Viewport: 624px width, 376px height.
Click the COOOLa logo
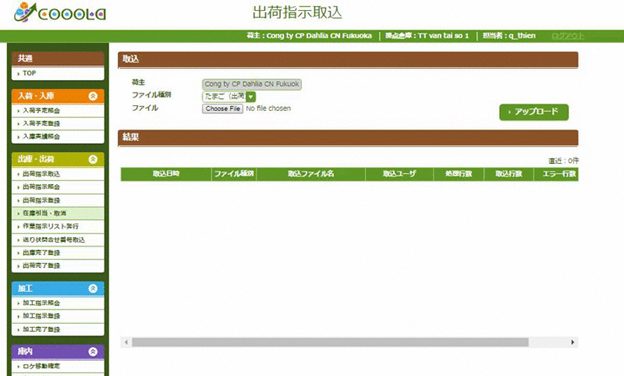[60, 13]
